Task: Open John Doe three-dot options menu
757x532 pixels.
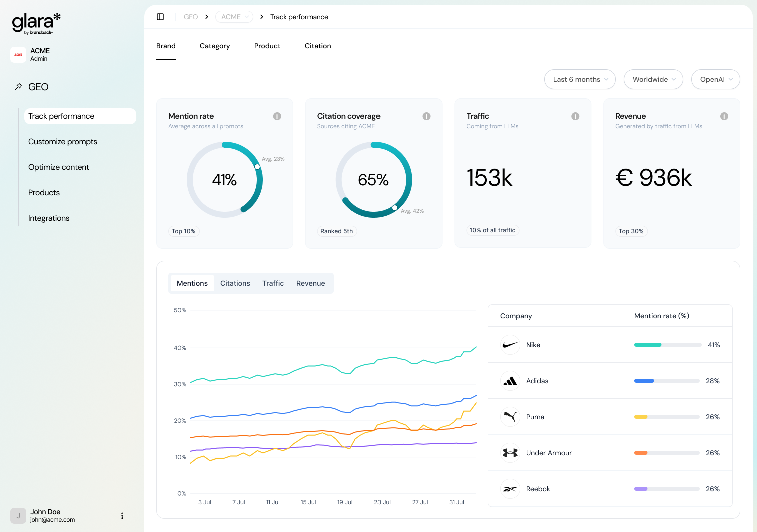Action: pos(122,516)
